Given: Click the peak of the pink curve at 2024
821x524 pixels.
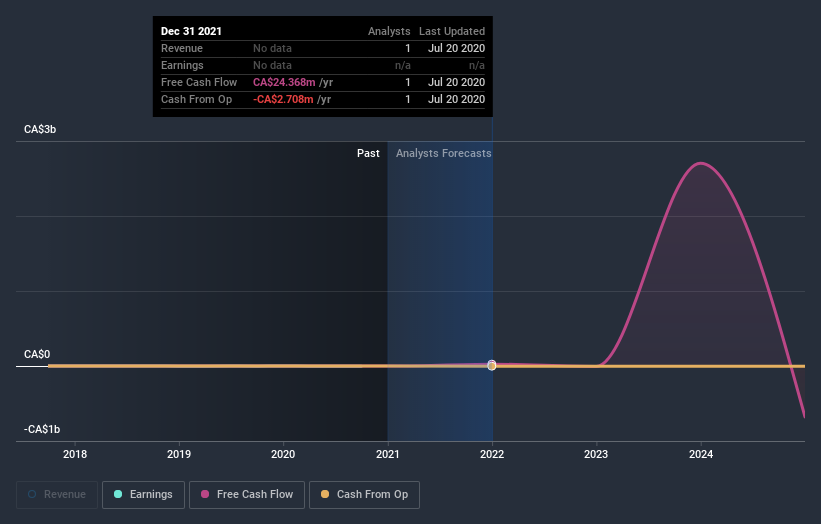Looking at the screenshot, I should pos(701,163).
